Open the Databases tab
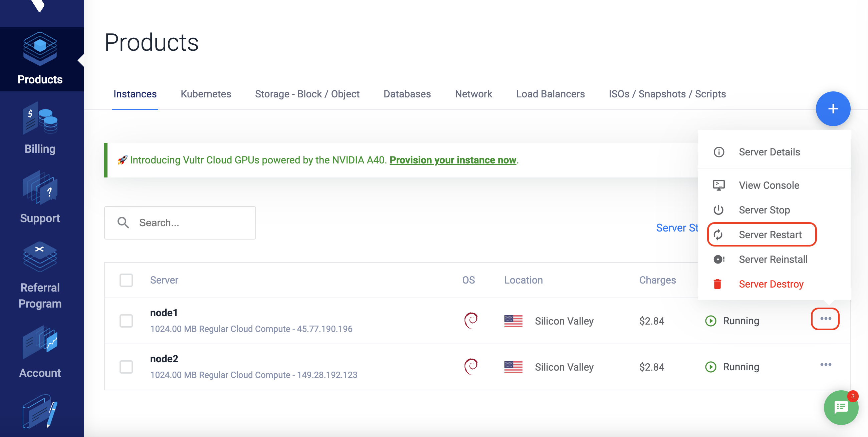This screenshot has width=868, height=437. pyautogui.click(x=407, y=94)
